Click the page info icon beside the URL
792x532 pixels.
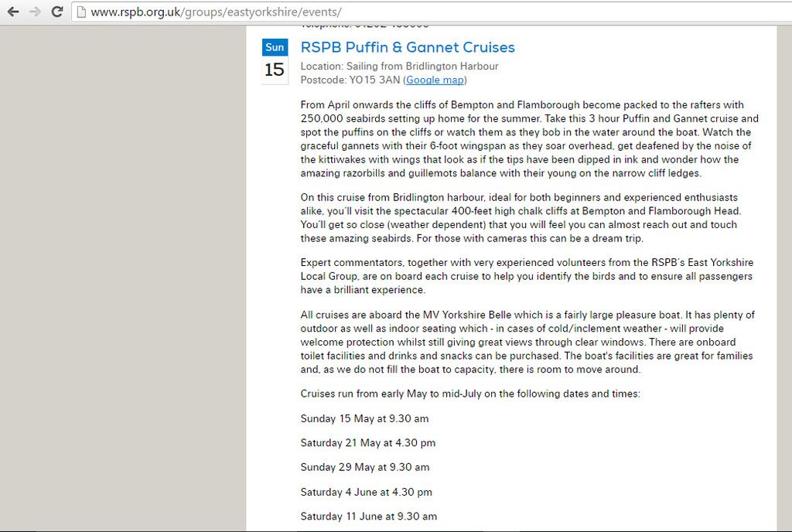80,12
